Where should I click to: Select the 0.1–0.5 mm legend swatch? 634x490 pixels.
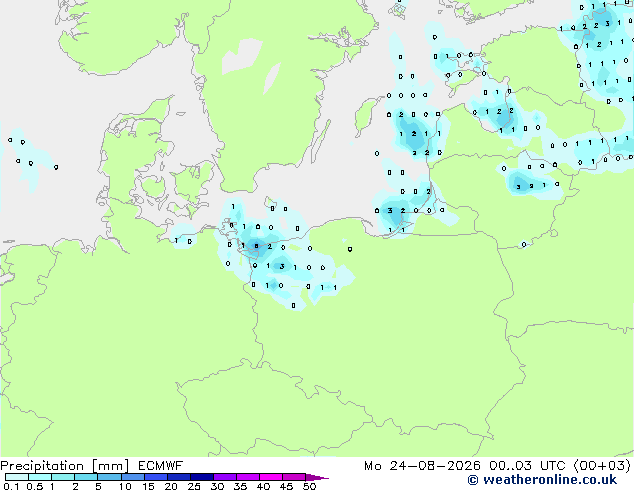pos(17,477)
